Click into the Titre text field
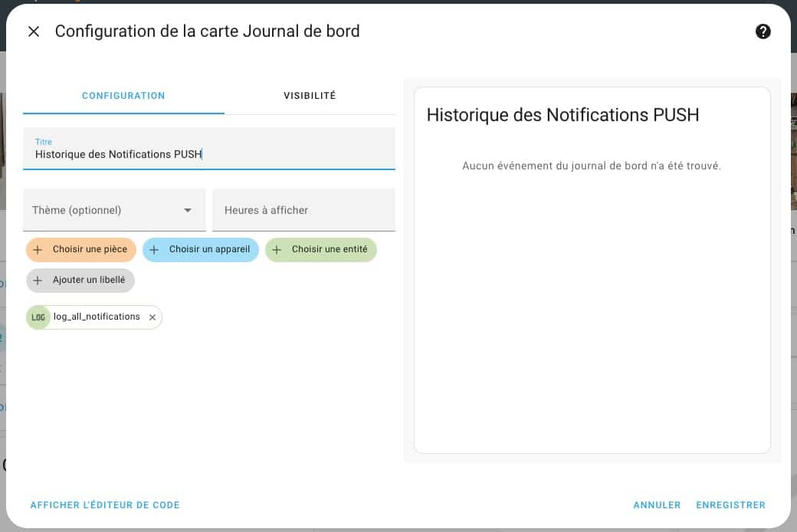797x532 pixels. [208, 154]
